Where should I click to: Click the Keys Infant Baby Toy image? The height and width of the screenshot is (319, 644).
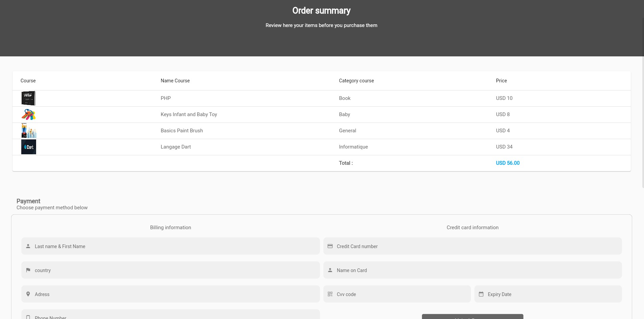click(28, 115)
